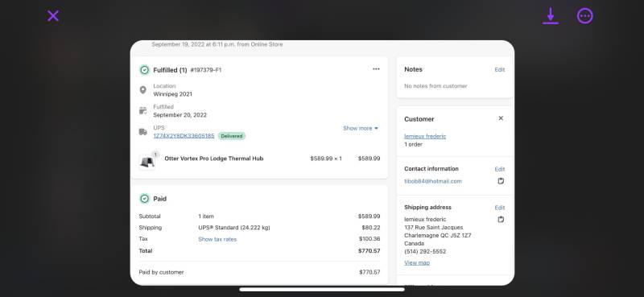Viewport: 644px width, 297px height.
Task: Open fulfillment three-dot menu
Action: click(x=376, y=69)
